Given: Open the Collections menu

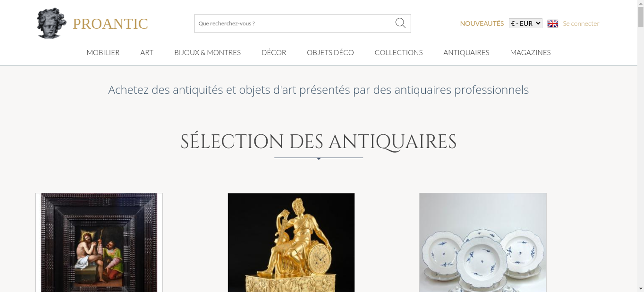Looking at the screenshot, I should click(399, 52).
